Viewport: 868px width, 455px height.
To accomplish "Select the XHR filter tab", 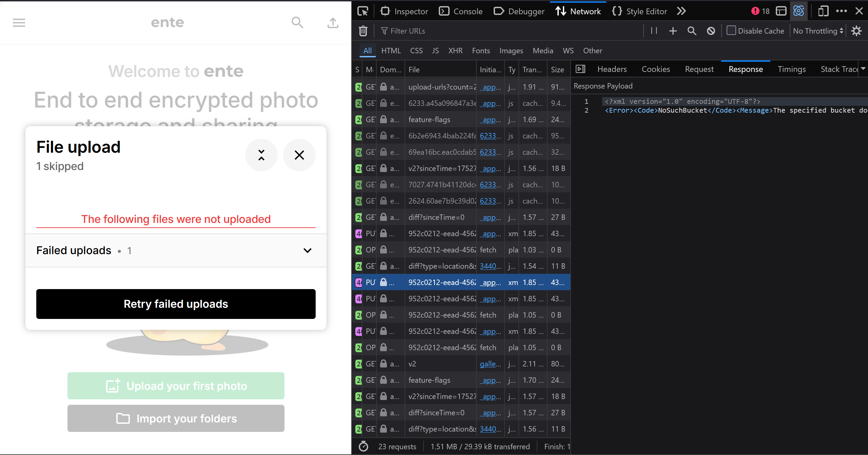I will pos(455,51).
